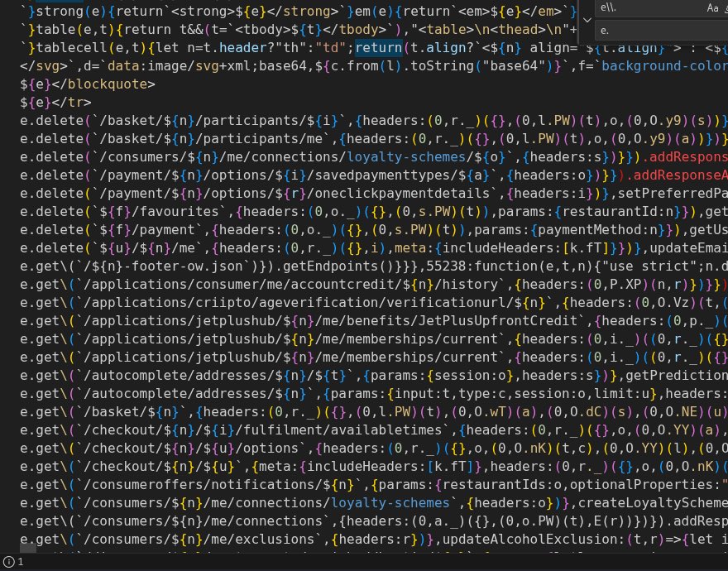Toggle Match Case in find widget

712,8
